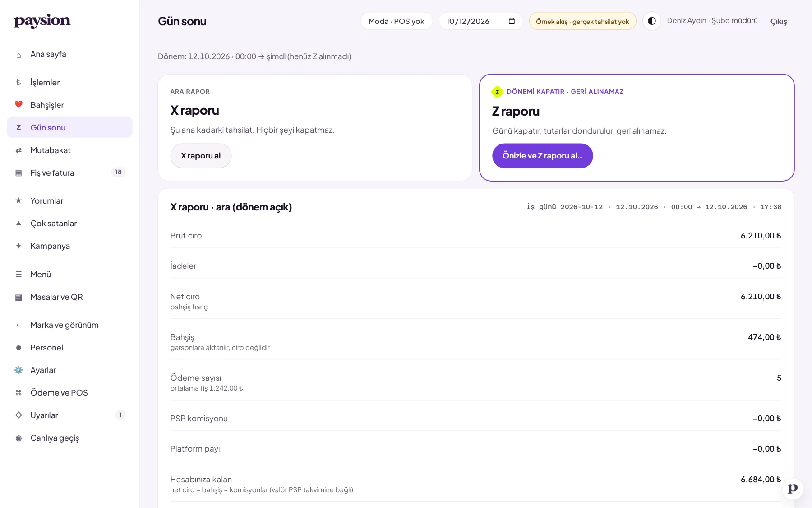Click the Bahşiş amount 474,00 ₺
The height and width of the screenshot is (508, 812).
pyautogui.click(x=764, y=337)
